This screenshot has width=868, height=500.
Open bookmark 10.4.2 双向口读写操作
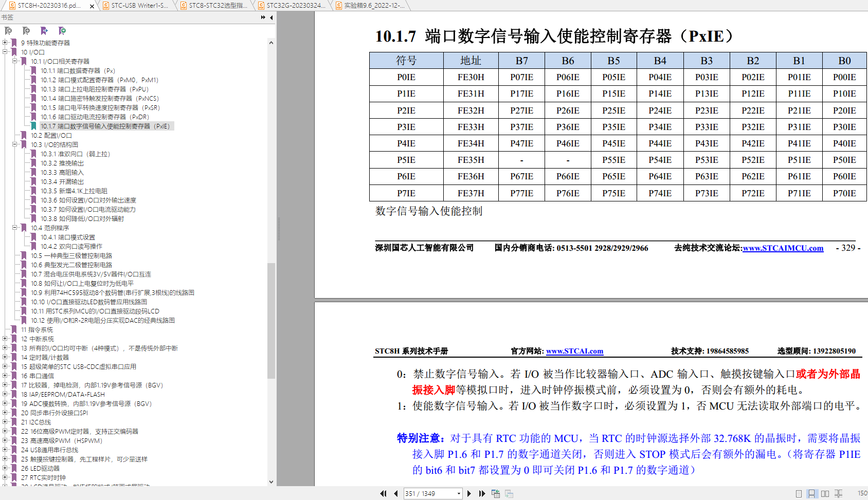(x=71, y=247)
